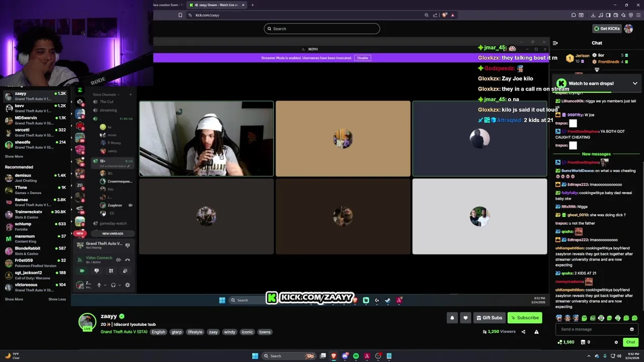Send the message with the Chat button
This screenshot has height=362, width=644.
click(x=630, y=342)
